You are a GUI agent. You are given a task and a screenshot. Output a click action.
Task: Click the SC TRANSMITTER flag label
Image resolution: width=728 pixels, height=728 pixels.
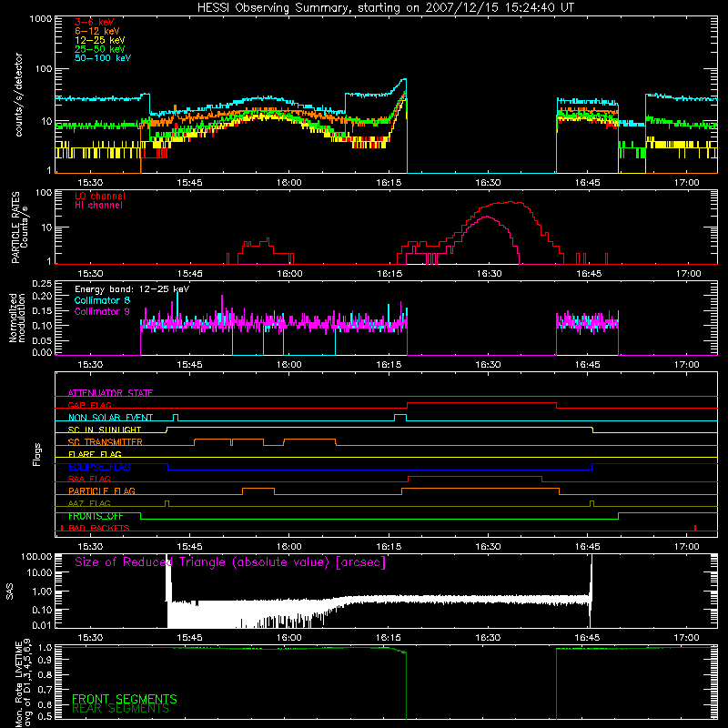[x=106, y=442]
